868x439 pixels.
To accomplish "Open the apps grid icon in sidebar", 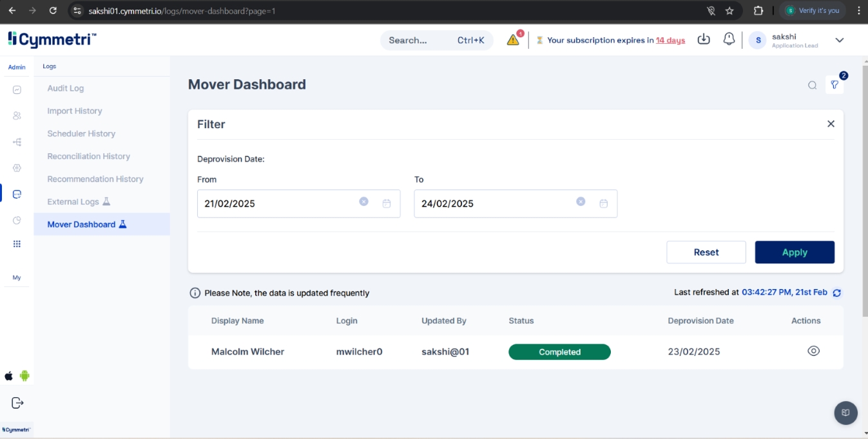I will tap(17, 244).
